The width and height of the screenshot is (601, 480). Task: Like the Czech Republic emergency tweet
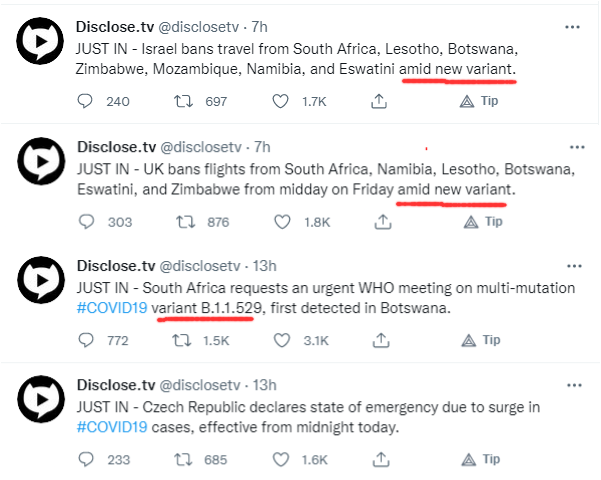[281, 459]
